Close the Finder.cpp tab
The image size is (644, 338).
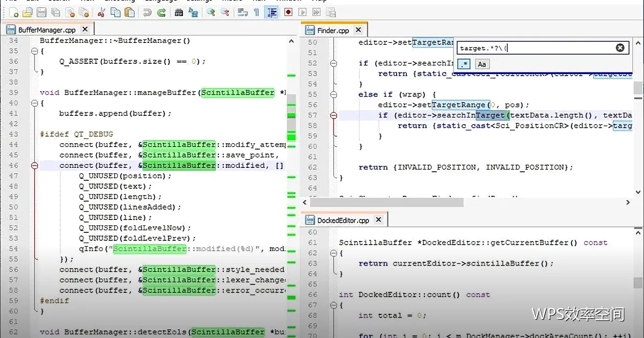pos(358,30)
